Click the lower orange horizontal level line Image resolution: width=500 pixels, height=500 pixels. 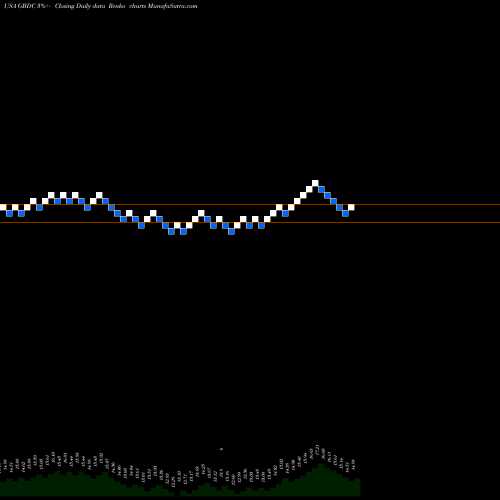[250, 222]
